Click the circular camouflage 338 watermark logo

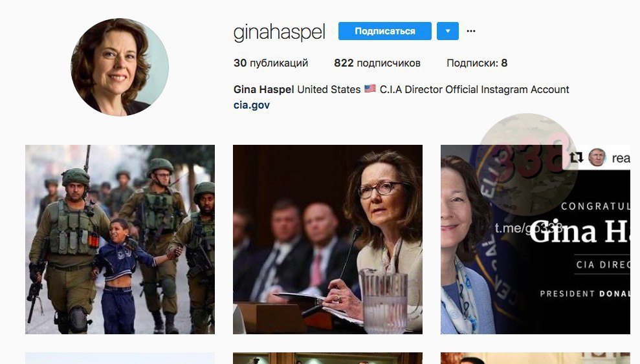click(x=527, y=164)
